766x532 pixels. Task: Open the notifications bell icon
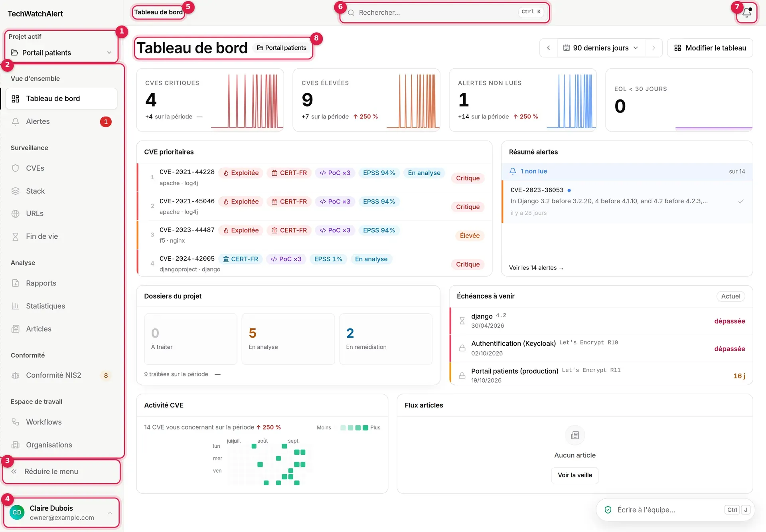(x=746, y=13)
